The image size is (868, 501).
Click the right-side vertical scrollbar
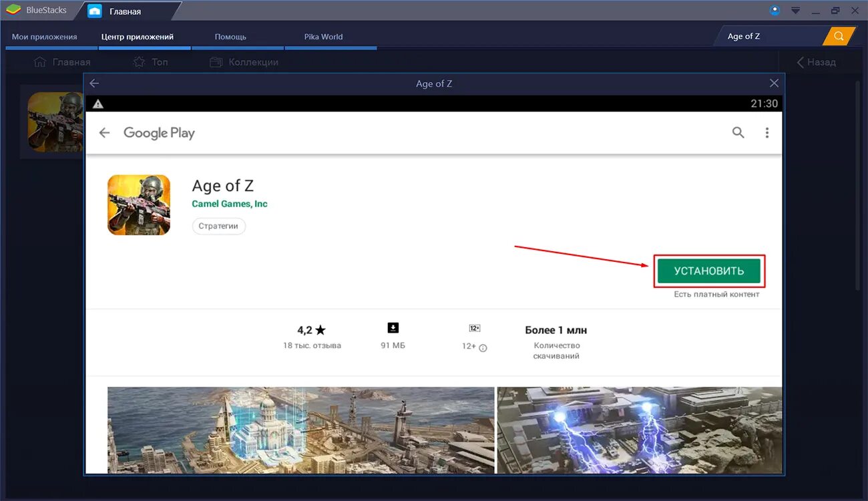pos(858,185)
